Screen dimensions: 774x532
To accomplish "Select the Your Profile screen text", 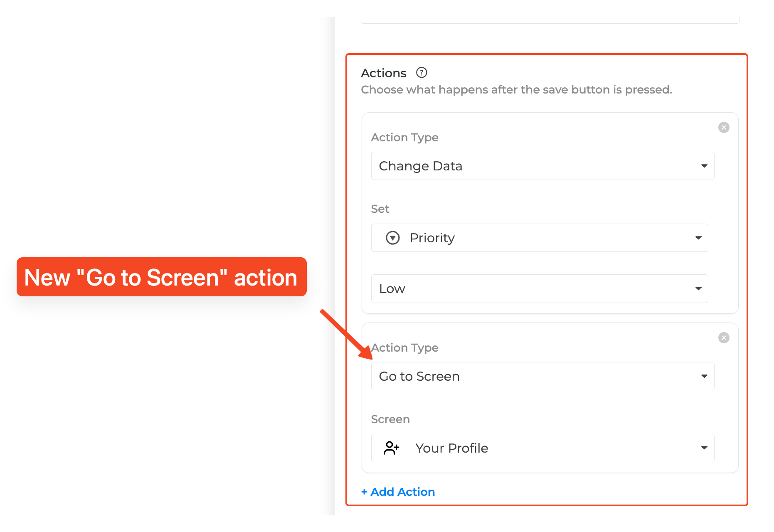I will tap(451, 448).
